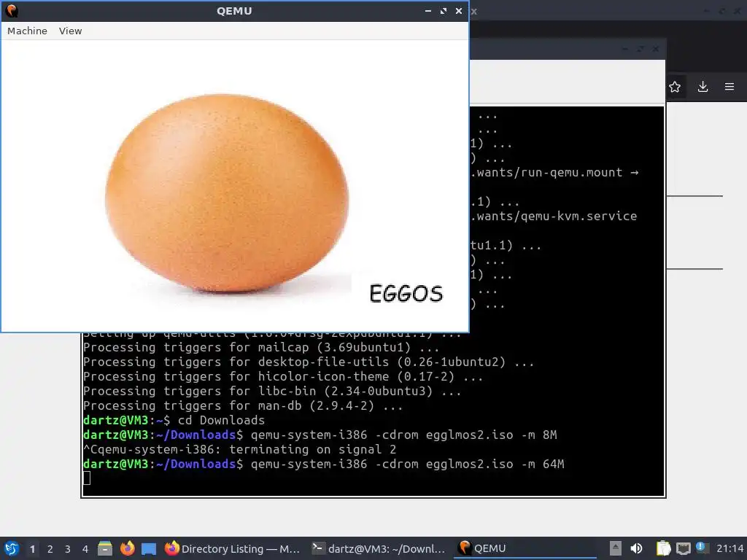The height and width of the screenshot is (560, 747).
Task: Click the terminal cursor on the last line
Action: click(x=87, y=478)
